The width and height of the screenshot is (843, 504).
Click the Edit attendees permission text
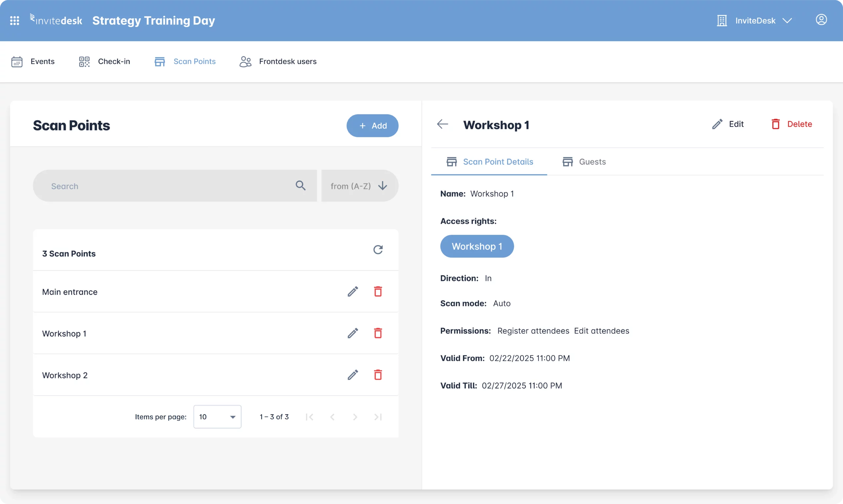(x=602, y=331)
